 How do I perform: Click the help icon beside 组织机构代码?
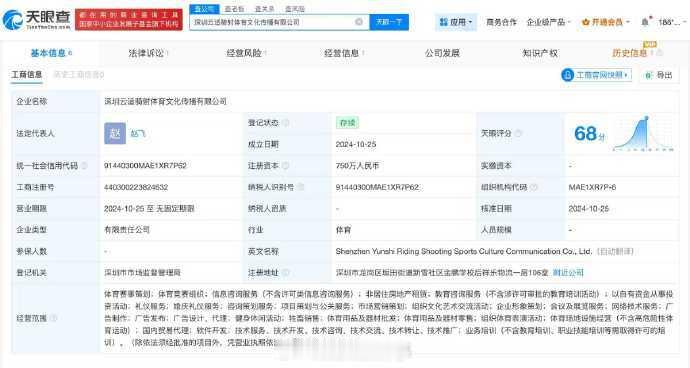(534, 187)
